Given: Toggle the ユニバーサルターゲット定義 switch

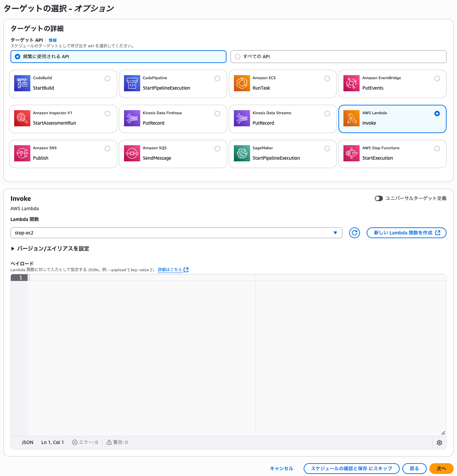Looking at the screenshot, I should (379, 198).
